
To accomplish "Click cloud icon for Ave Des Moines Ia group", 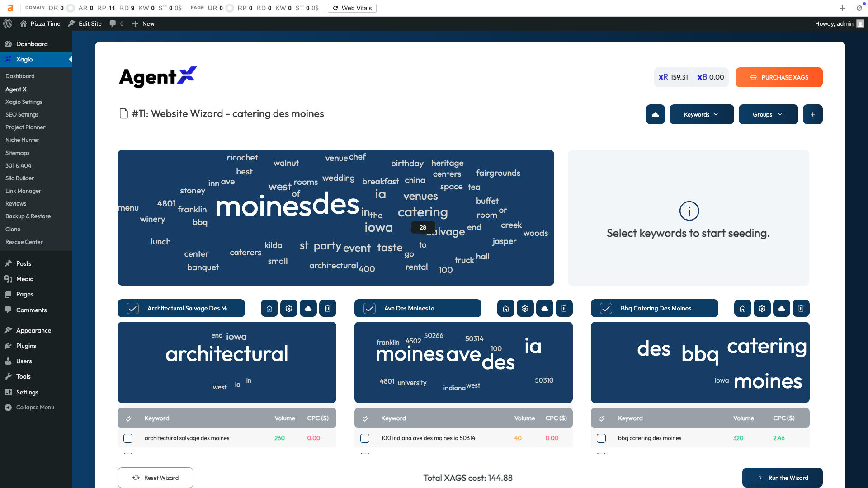I will tap(545, 309).
